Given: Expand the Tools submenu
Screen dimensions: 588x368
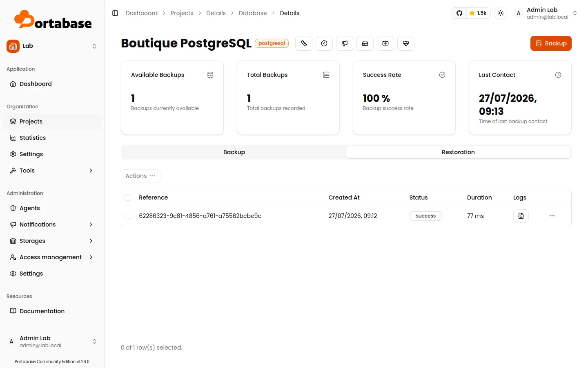Looking at the screenshot, I should coord(52,171).
